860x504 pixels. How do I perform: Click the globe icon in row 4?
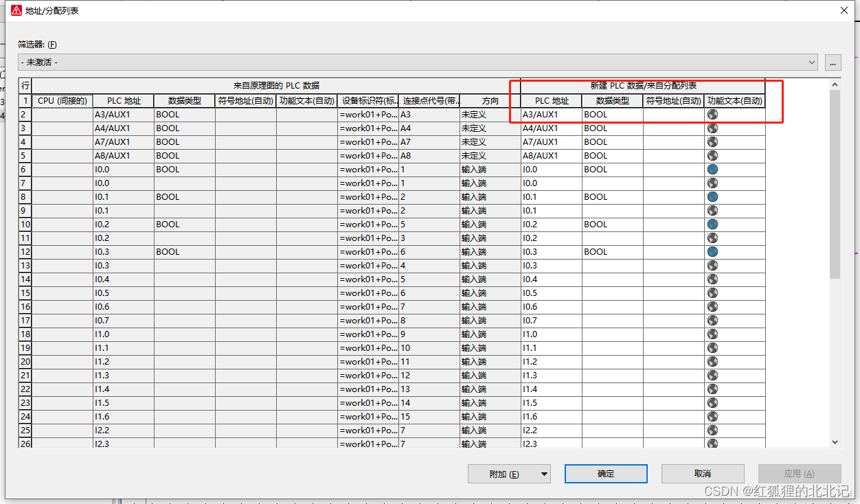point(712,142)
